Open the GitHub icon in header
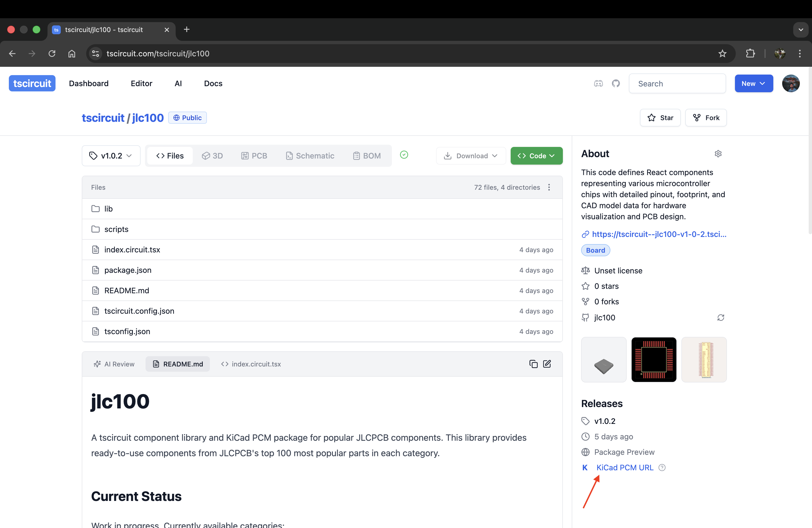Screen dimensions: 812x528 click(x=615, y=84)
